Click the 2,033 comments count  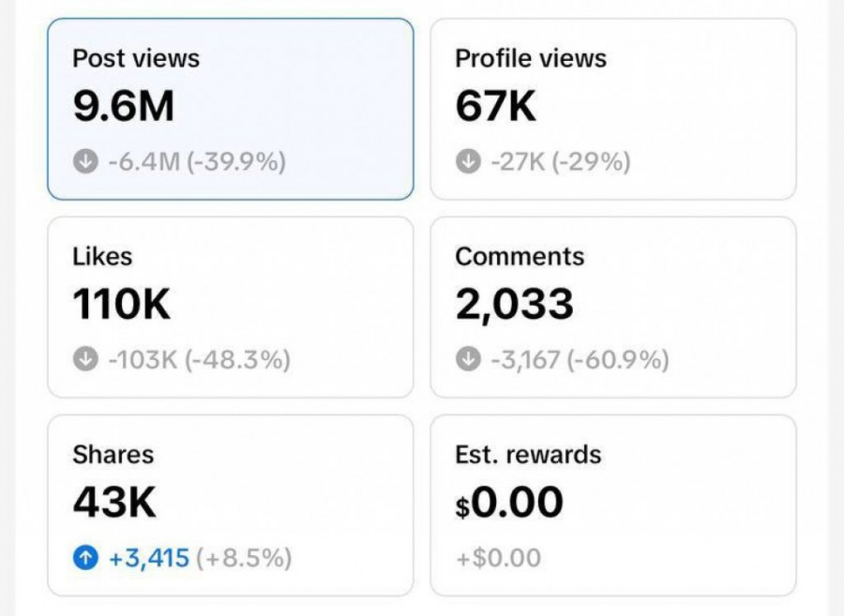514,306
